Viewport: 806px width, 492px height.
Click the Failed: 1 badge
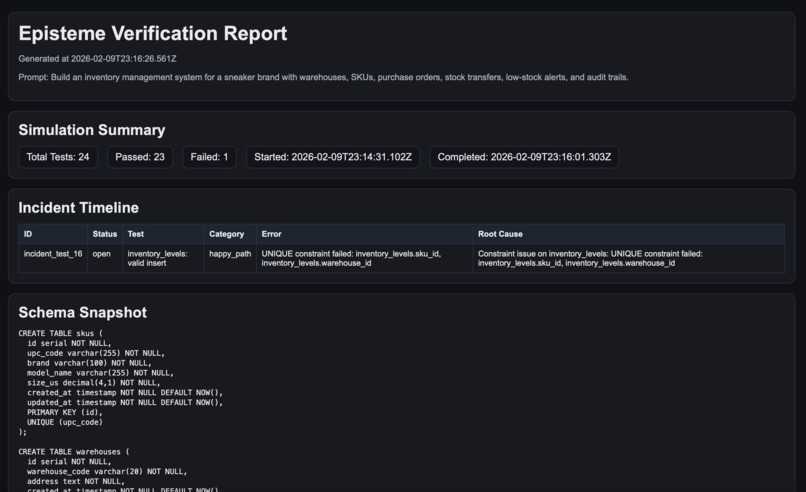coord(209,157)
